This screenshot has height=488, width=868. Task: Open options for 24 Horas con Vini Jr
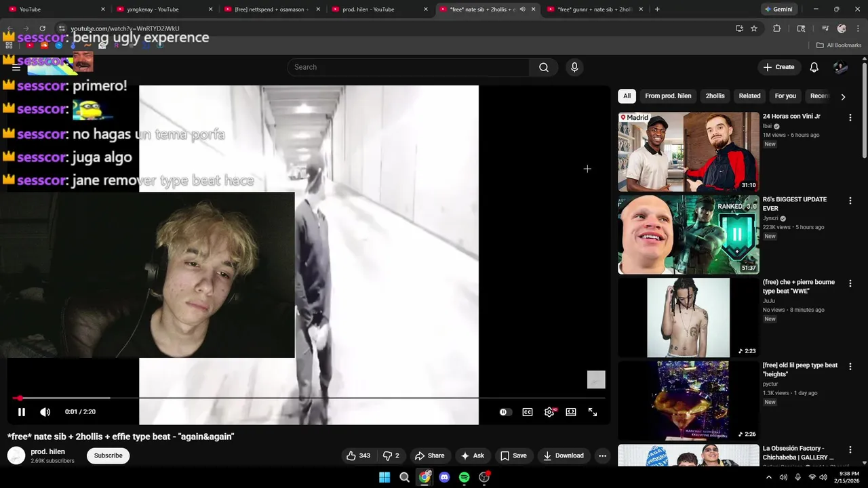pos(850,117)
